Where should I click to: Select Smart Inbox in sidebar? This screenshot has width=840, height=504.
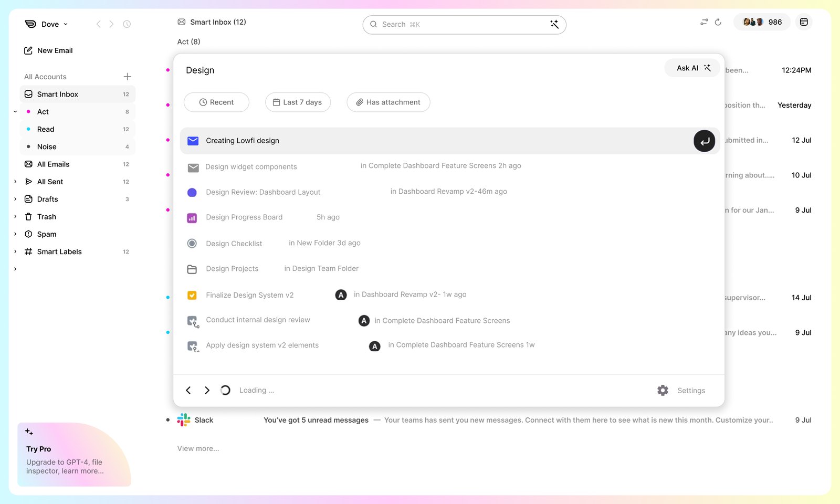78,94
